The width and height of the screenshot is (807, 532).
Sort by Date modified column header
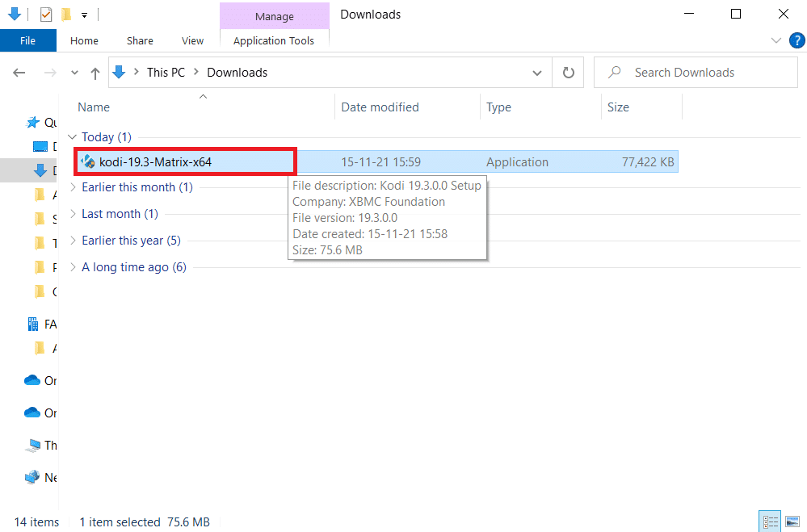click(x=380, y=107)
